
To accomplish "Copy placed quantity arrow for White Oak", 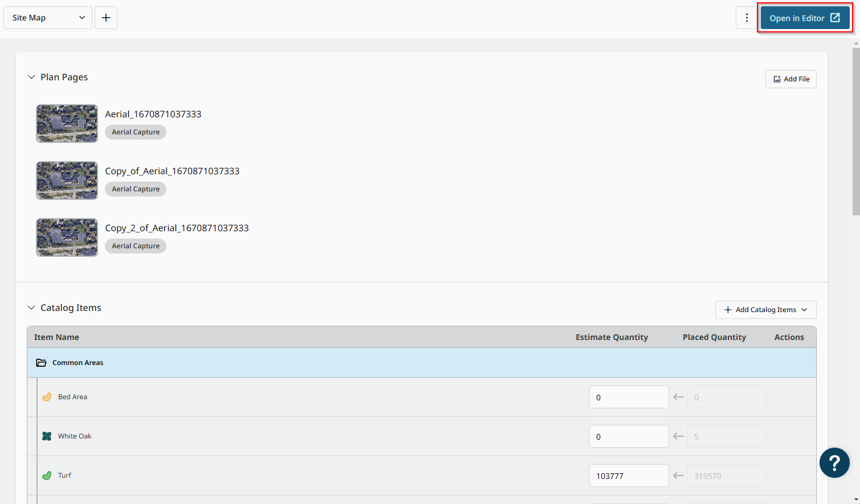I will click(x=678, y=436).
